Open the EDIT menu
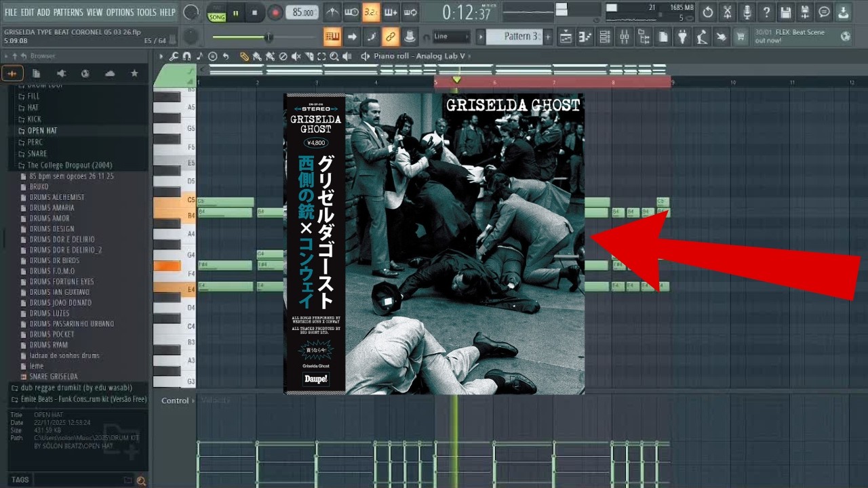 (27, 12)
